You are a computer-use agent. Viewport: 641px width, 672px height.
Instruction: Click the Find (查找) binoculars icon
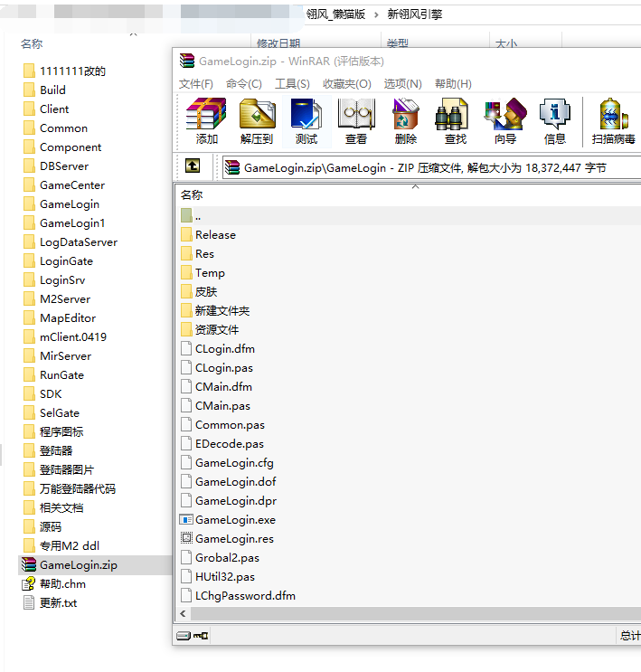click(456, 121)
